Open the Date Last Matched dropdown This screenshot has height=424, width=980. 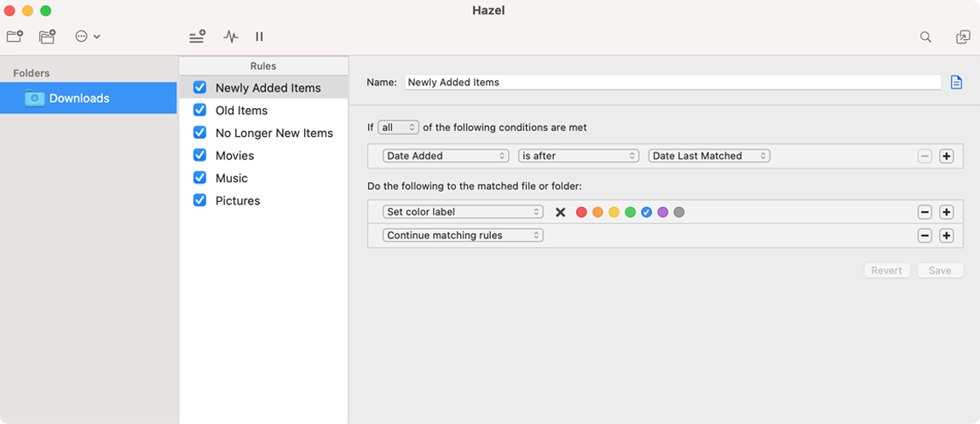coord(709,156)
